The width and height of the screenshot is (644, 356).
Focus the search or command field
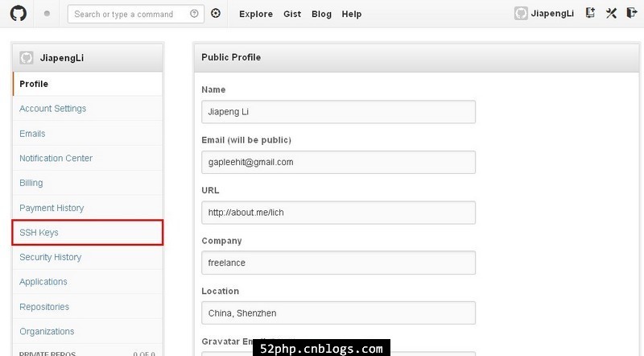135,14
